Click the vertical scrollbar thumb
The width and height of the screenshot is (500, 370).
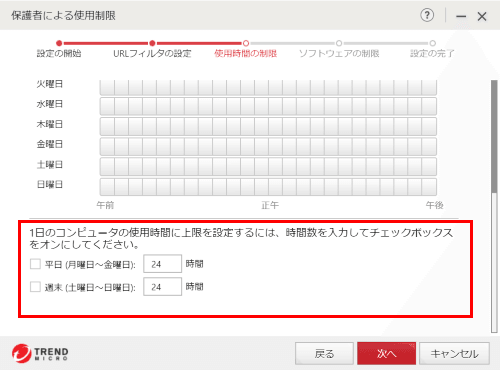(494, 136)
